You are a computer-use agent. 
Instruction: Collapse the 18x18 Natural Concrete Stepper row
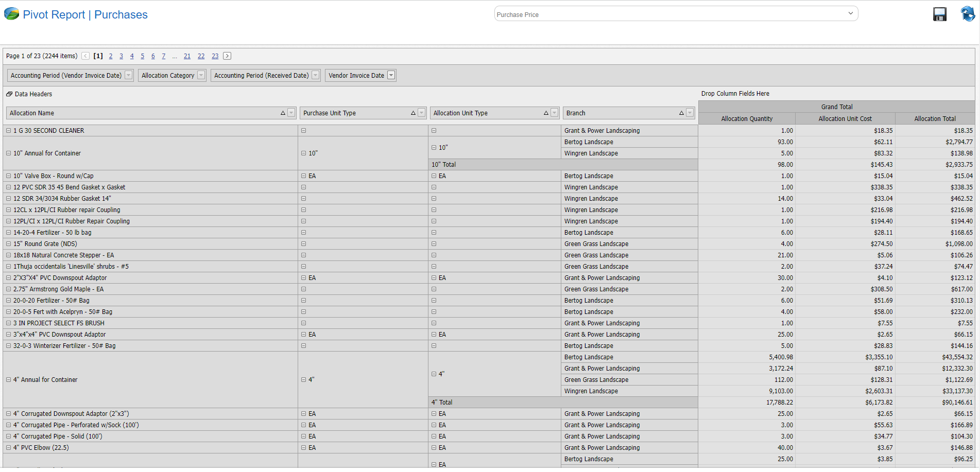[x=8, y=255]
